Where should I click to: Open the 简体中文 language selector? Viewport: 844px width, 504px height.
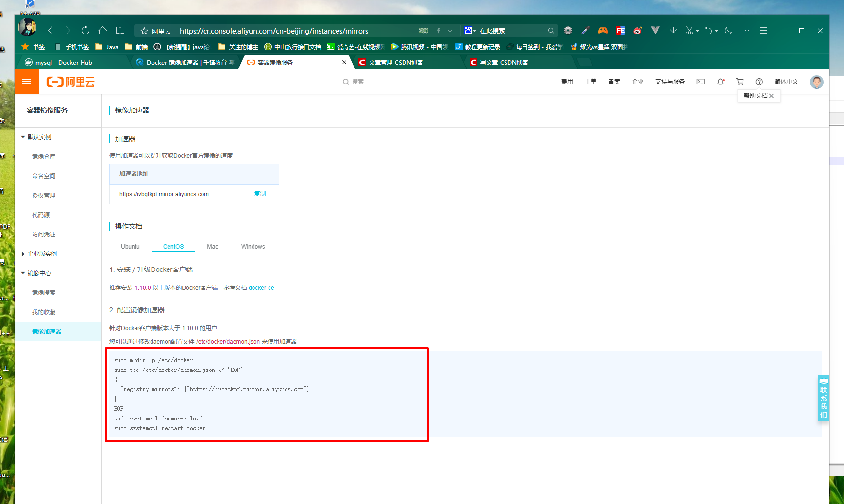coord(786,82)
